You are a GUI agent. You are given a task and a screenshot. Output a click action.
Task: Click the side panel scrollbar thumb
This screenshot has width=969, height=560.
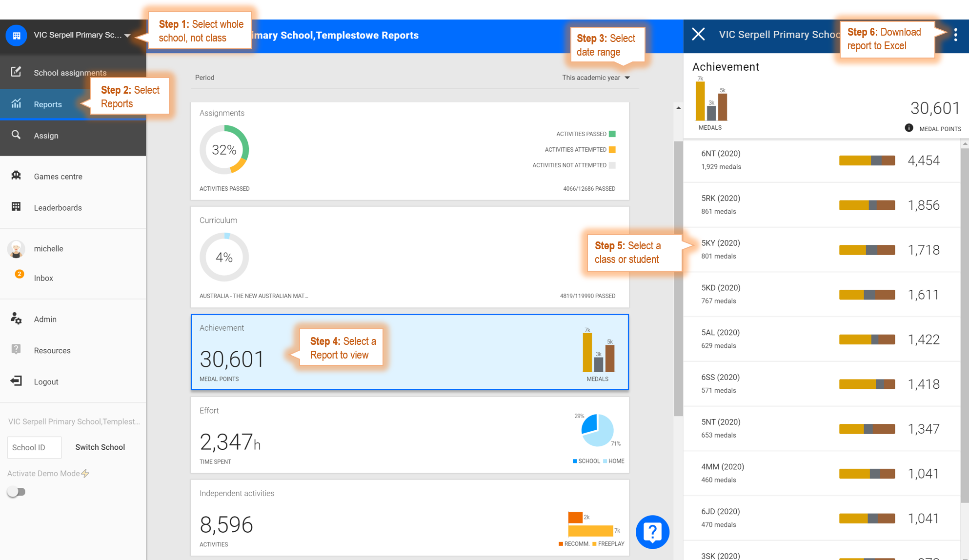click(x=965, y=326)
